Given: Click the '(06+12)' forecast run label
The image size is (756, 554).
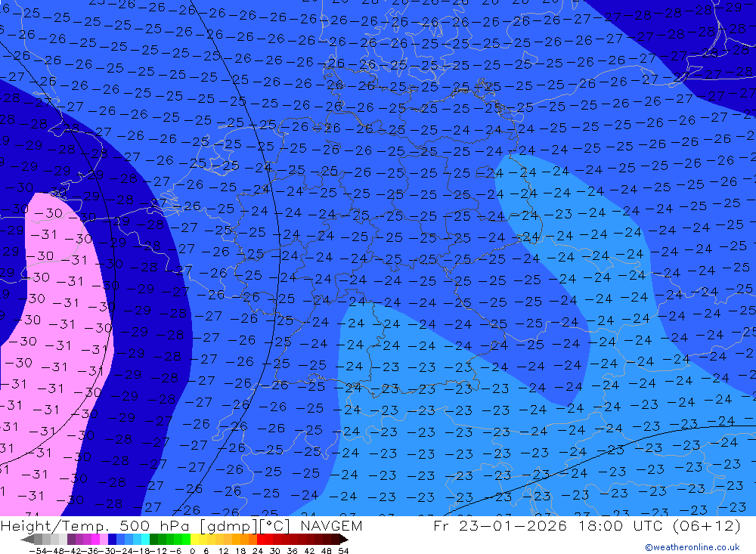Looking at the screenshot, I should 706,526.
